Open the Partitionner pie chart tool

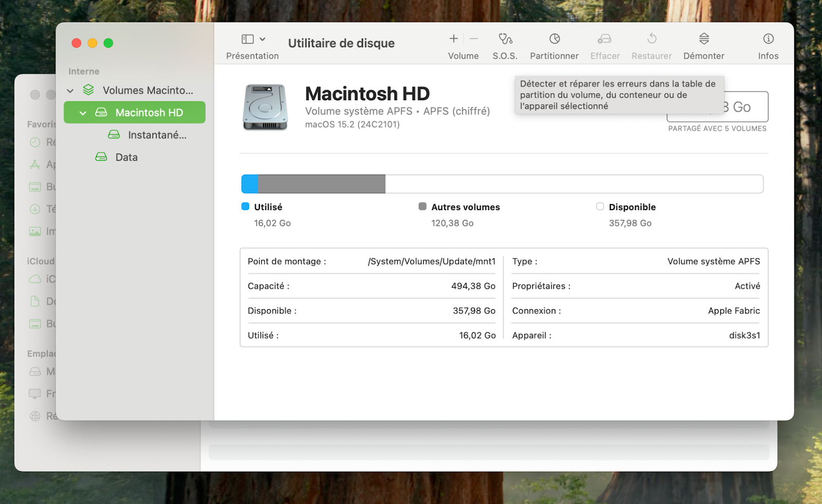coord(554,39)
